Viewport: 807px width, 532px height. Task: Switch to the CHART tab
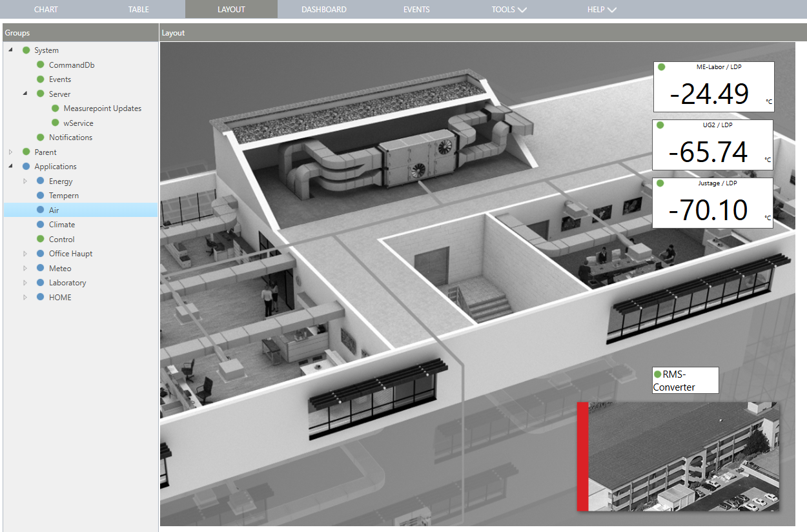(x=45, y=9)
